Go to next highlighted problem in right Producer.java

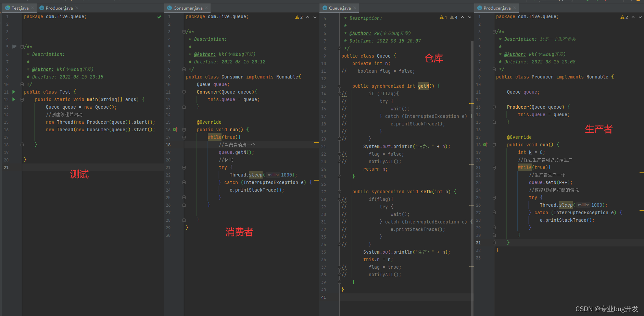tap(640, 17)
